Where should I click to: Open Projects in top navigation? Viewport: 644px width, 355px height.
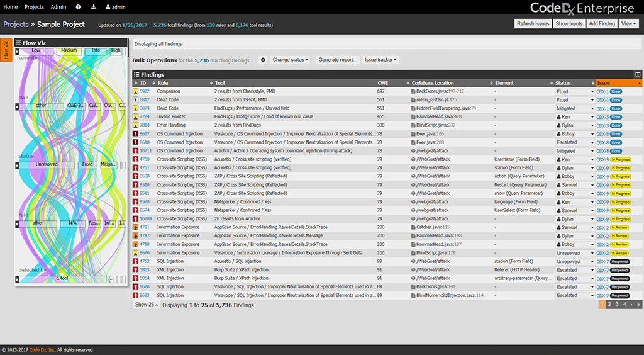pyautogui.click(x=34, y=7)
